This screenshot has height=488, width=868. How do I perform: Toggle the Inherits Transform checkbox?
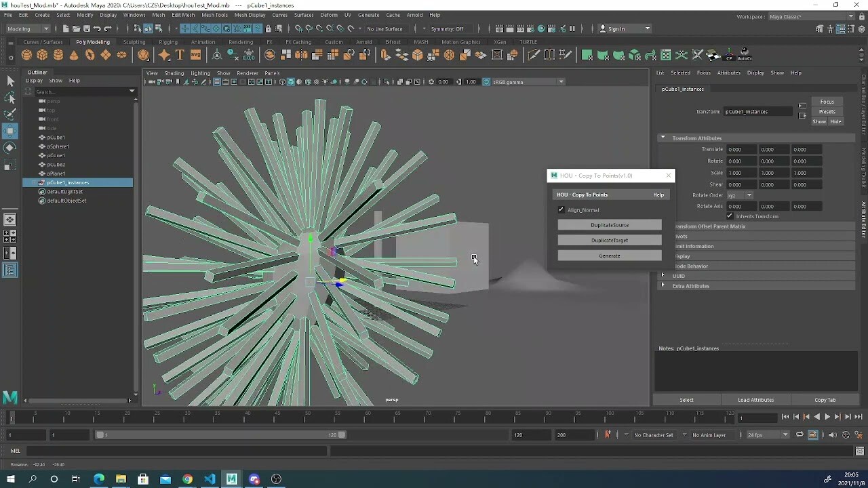(x=730, y=216)
